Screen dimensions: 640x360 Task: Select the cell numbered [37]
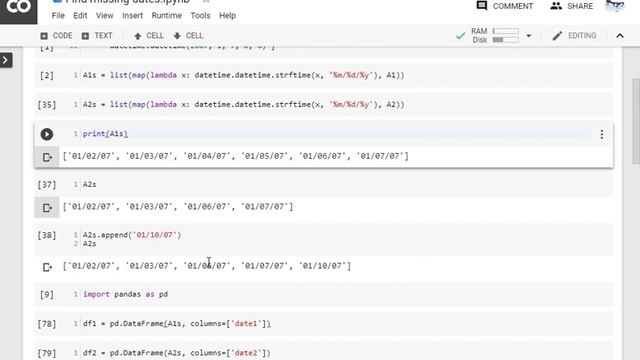click(47, 185)
